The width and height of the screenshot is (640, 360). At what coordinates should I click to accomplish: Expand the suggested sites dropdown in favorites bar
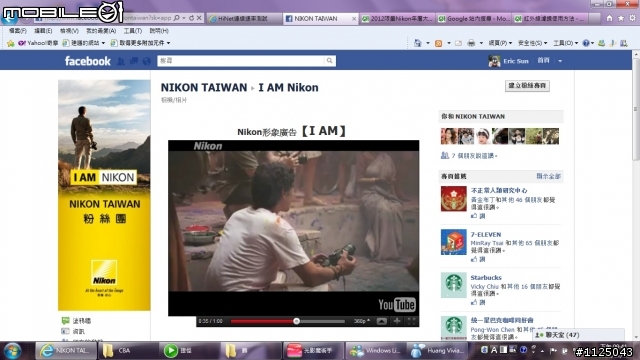(103, 43)
